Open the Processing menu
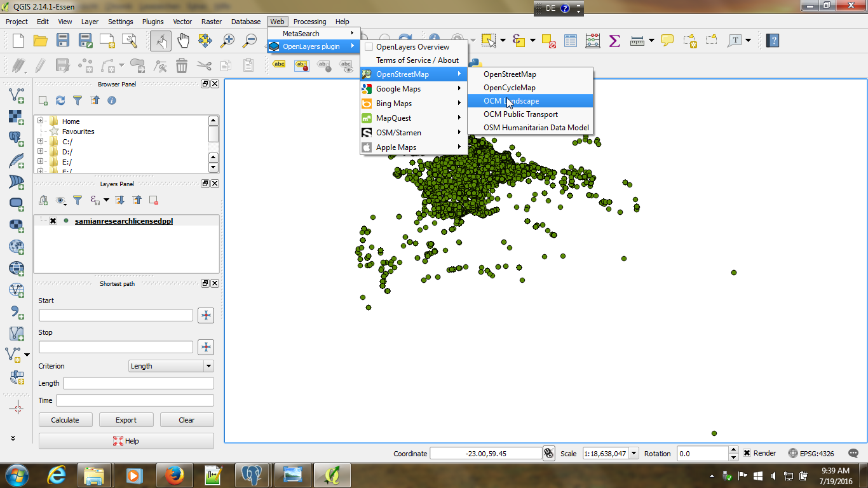868x488 pixels. (x=309, y=22)
